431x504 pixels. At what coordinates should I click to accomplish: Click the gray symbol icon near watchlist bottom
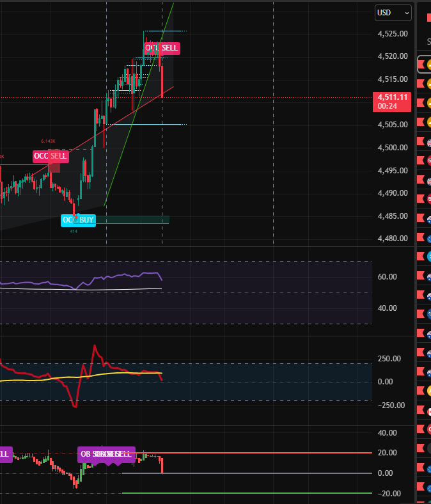(428, 448)
